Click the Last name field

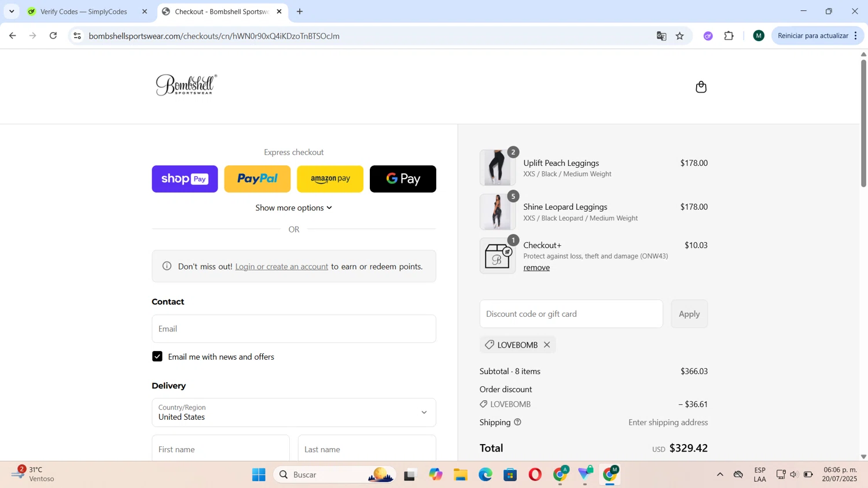point(367,449)
